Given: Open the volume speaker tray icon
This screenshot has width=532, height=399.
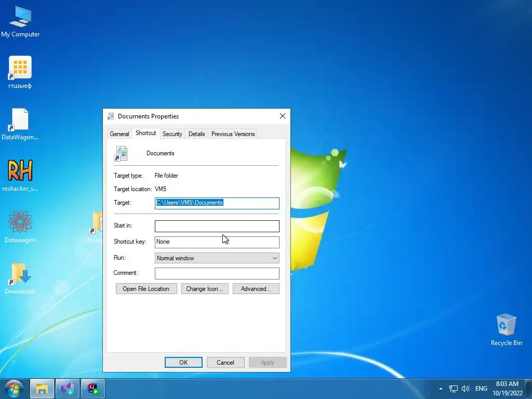Looking at the screenshot, I should [x=465, y=389].
